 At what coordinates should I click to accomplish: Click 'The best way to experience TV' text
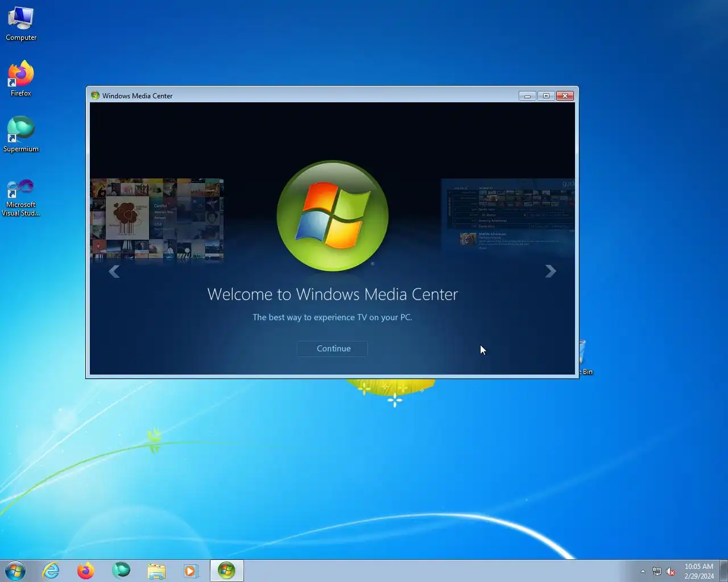click(332, 317)
